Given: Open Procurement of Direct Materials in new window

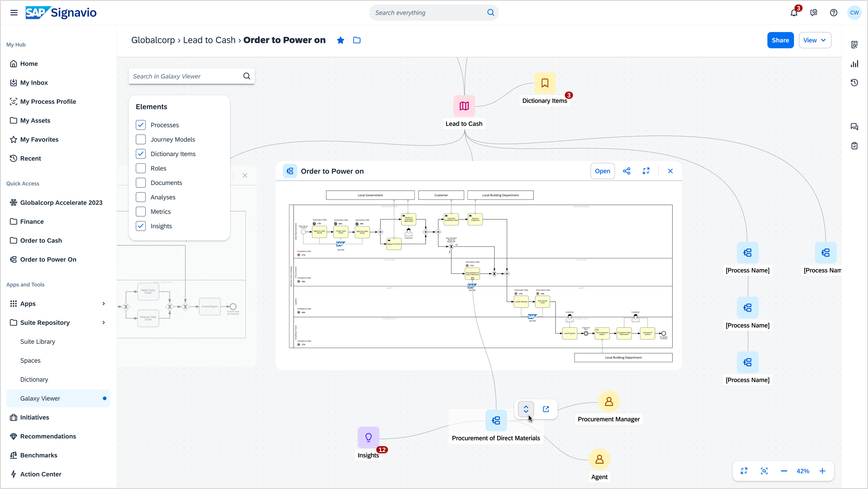Looking at the screenshot, I should pos(546,409).
